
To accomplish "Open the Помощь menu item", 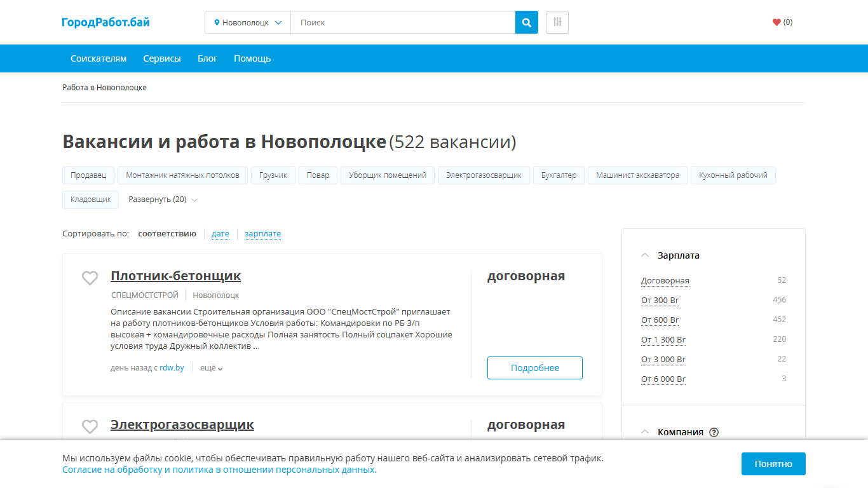I will click(252, 58).
